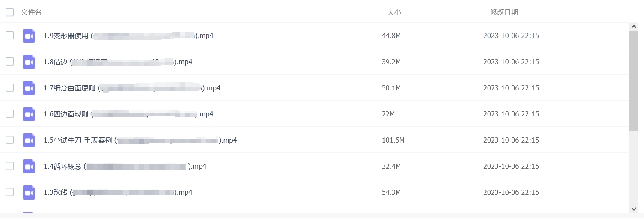Click video icon for 1.4循环概念 file
Image resolution: width=644 pixels, height=218 pixels.
[29, 166]
